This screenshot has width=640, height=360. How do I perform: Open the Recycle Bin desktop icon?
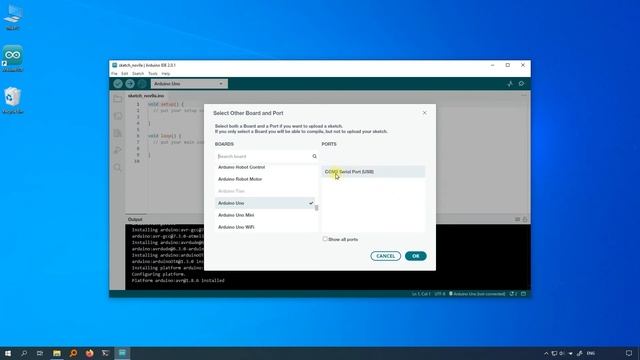coord(13,100)
